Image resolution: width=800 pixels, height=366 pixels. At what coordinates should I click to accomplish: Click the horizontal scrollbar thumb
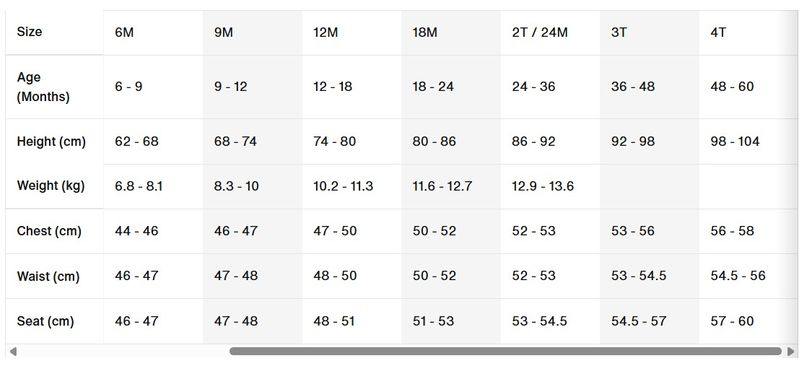coord(505,351)
